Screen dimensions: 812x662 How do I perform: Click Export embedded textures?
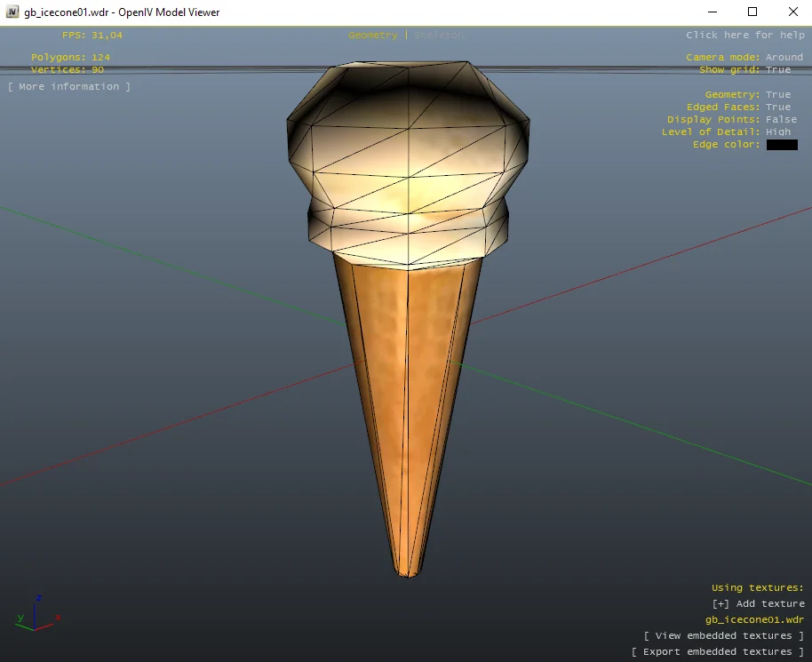717,652
